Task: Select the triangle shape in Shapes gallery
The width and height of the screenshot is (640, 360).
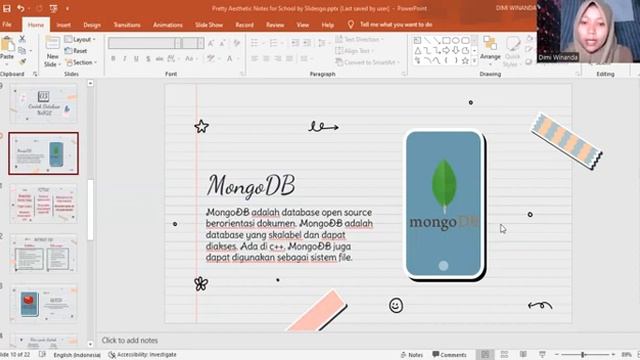Action: 418,51
